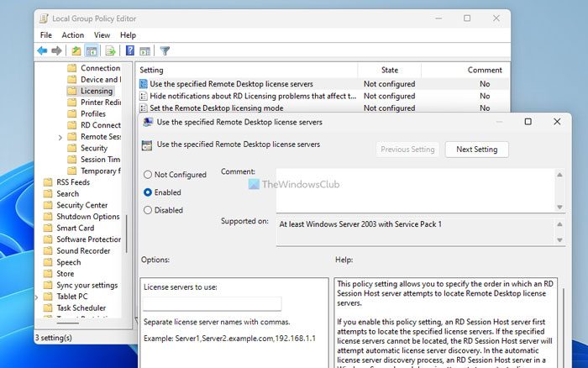Sort by the State column header

tap(389, 70)
